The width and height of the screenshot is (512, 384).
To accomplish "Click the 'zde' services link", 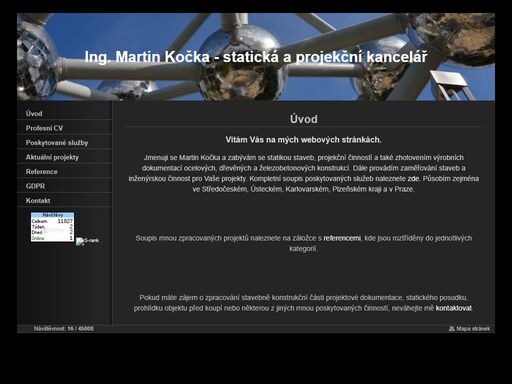I will tap(413, 179).
